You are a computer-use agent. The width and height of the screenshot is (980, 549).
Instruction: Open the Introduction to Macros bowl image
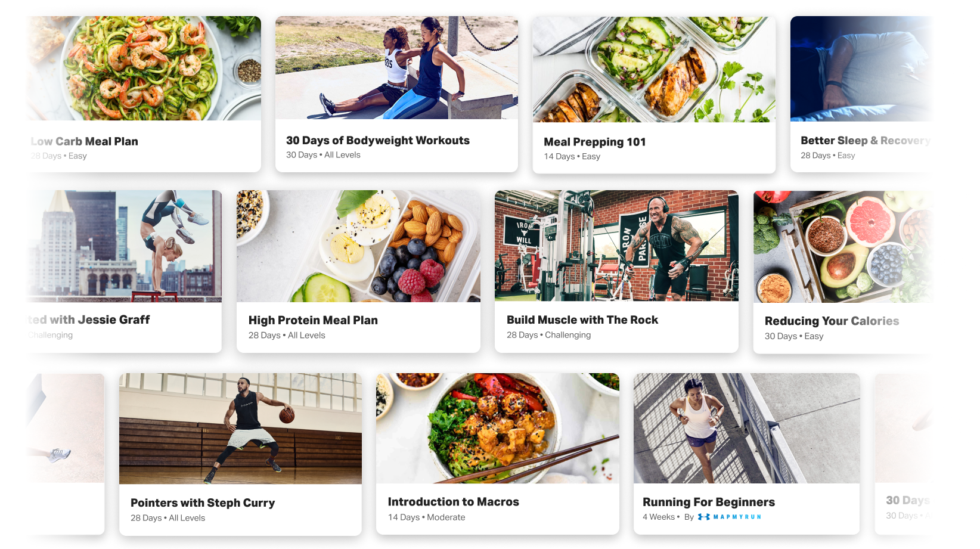498,428
